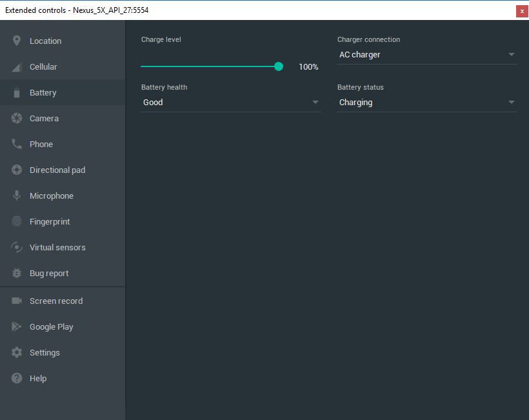This screenshot has width=529, height=420.
Task: Click the 100% charge value
Action: tap(308, 67)
